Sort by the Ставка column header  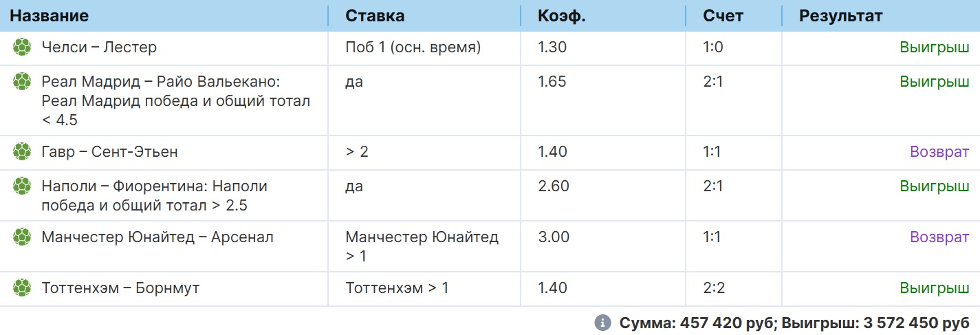374,16
